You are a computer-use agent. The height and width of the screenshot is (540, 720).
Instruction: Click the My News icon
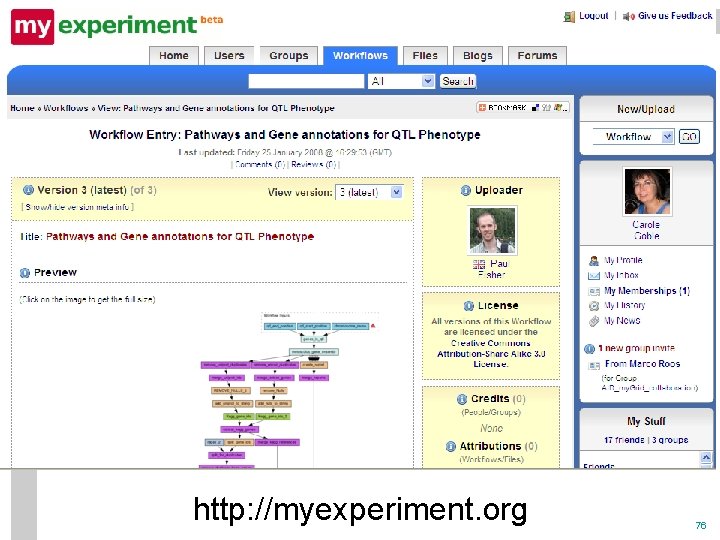pyautogui.click(x=594, y=321)
